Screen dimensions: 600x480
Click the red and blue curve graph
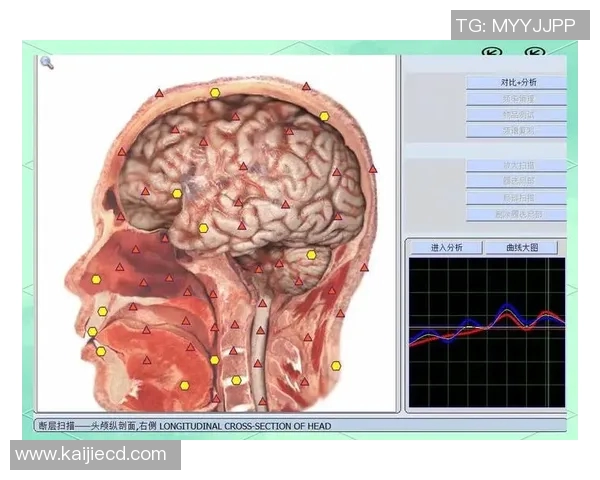pyautogui.click(x=486, y=330)
